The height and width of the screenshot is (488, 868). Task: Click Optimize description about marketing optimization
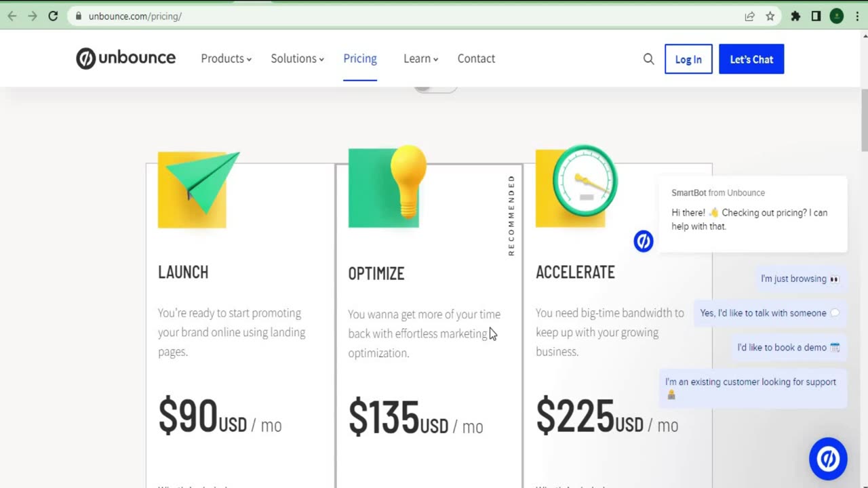click(424, 333)
